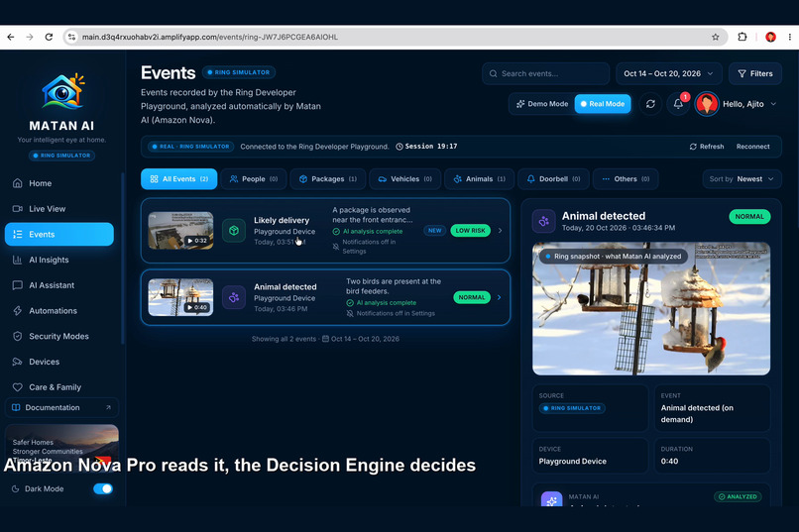This screenshot has height=532, width=799.
Task: Click the browser forward arrow
Action: [x=30, y=37]
